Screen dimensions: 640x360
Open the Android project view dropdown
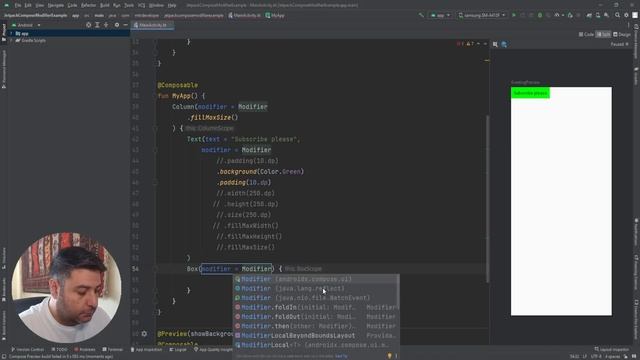pos(26,25)
